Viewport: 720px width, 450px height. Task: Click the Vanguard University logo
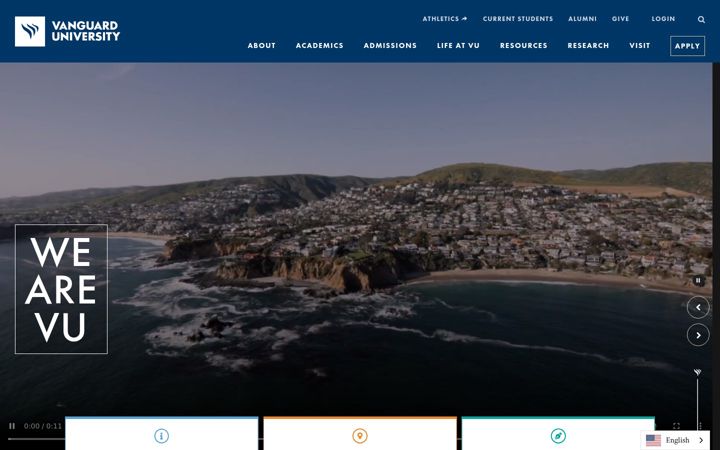point(67,31)
